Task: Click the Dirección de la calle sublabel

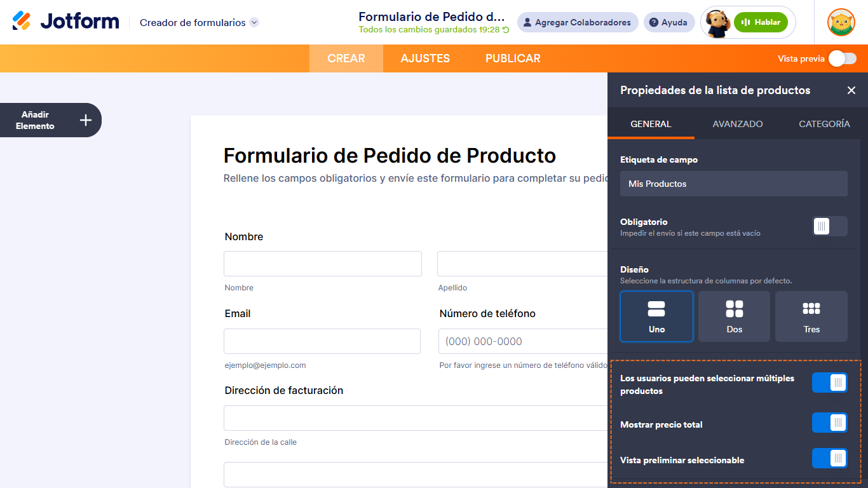Action: pos(261,442)
